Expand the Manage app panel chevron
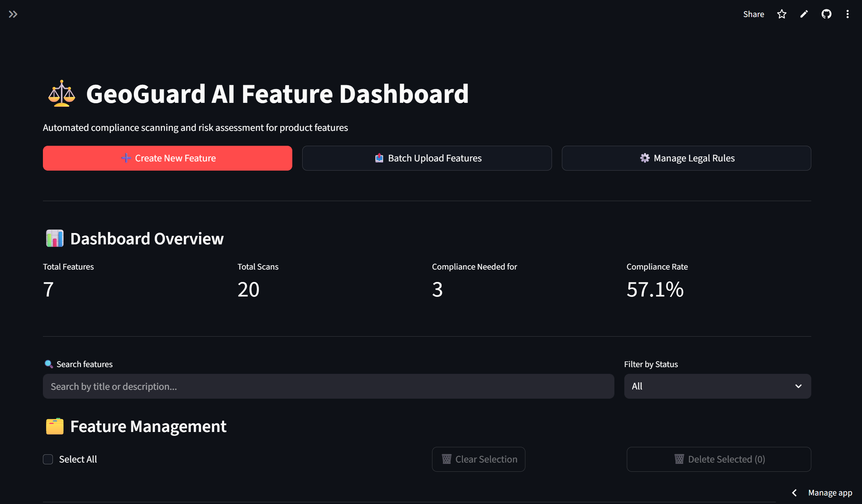 [794, 493]
